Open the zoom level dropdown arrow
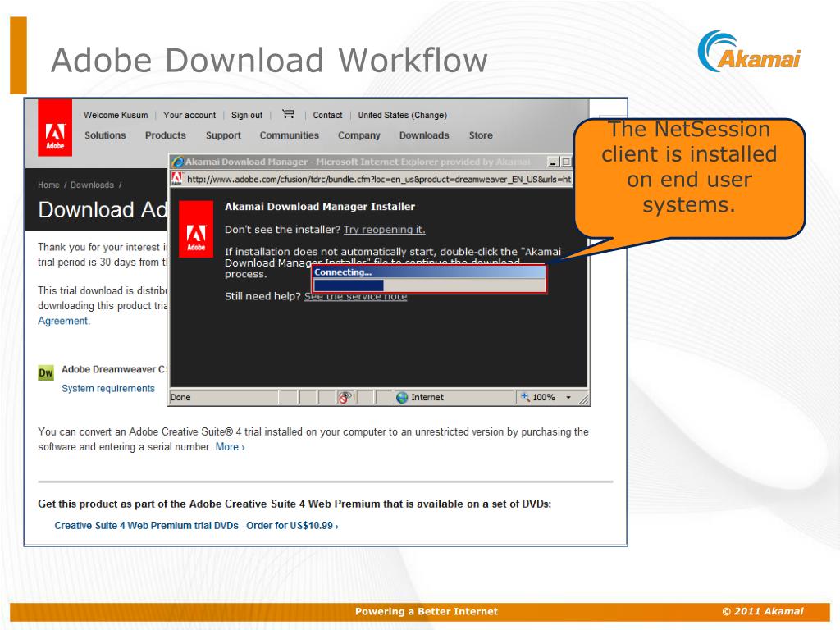This screenshot has height=630, width=840. pos(568,398)
